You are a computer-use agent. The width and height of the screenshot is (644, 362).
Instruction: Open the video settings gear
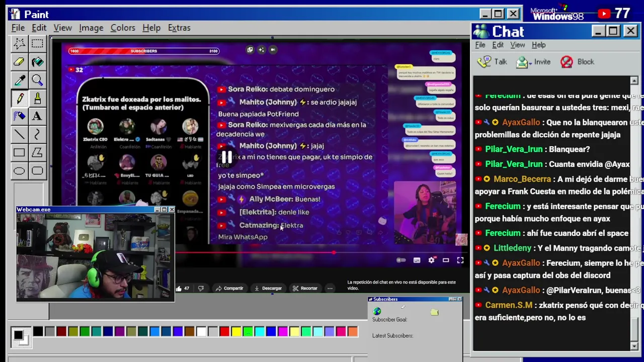[x=431, y=260]
